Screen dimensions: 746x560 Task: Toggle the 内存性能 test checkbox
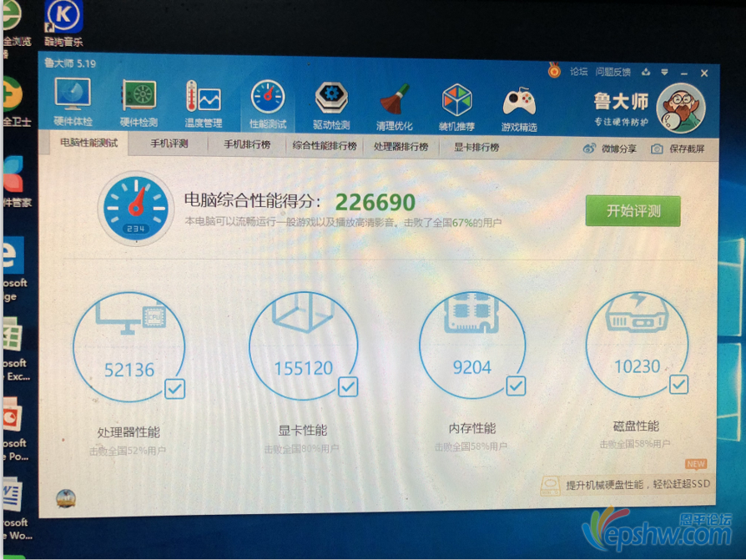[516, 386]
